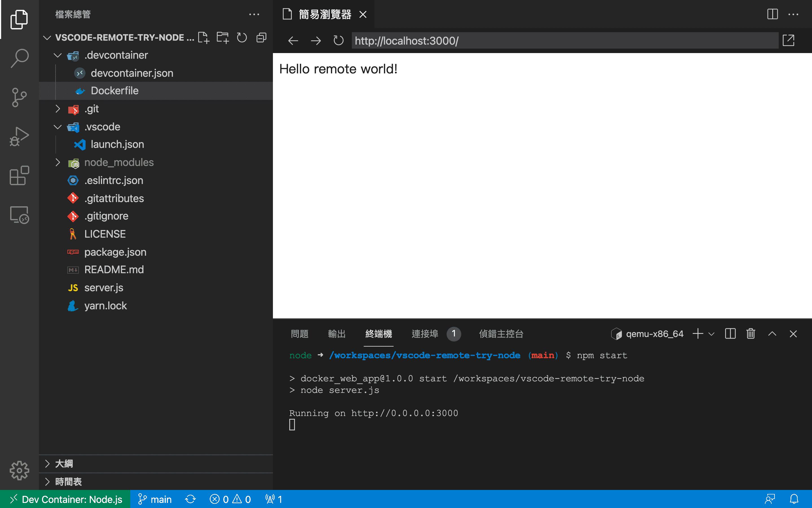
Task: Click http://0.0.0.0:3000 link in terminal
Action: [x=404, y=413]
